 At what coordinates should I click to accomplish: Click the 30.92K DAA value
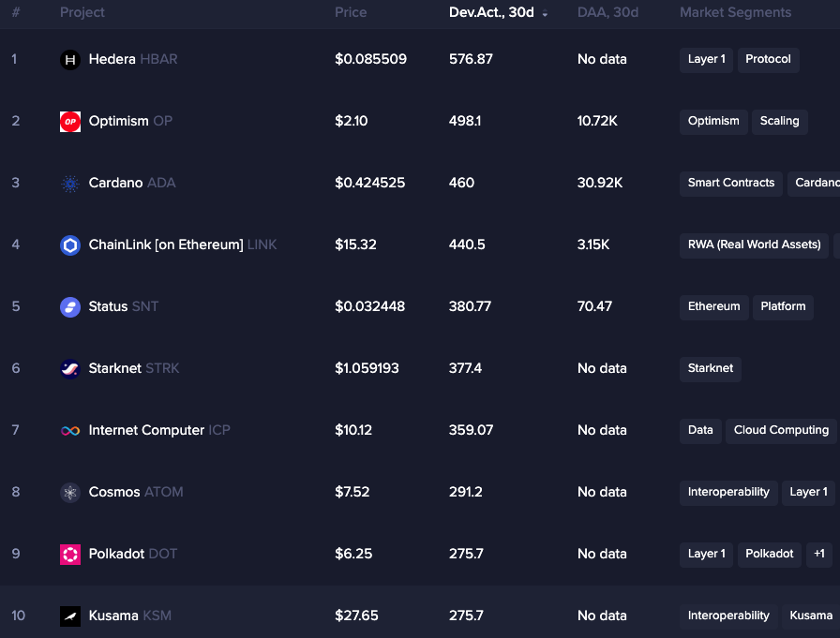tap(600, 183)
